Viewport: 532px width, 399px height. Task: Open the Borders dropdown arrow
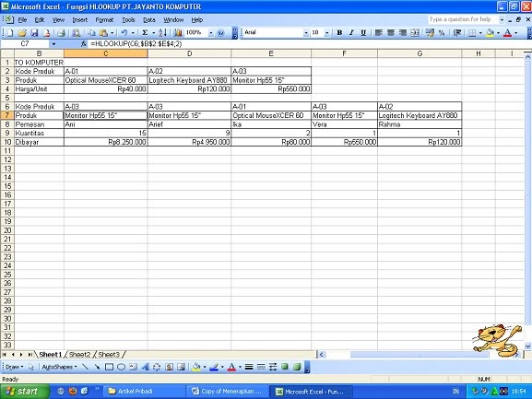pos(480,33)
